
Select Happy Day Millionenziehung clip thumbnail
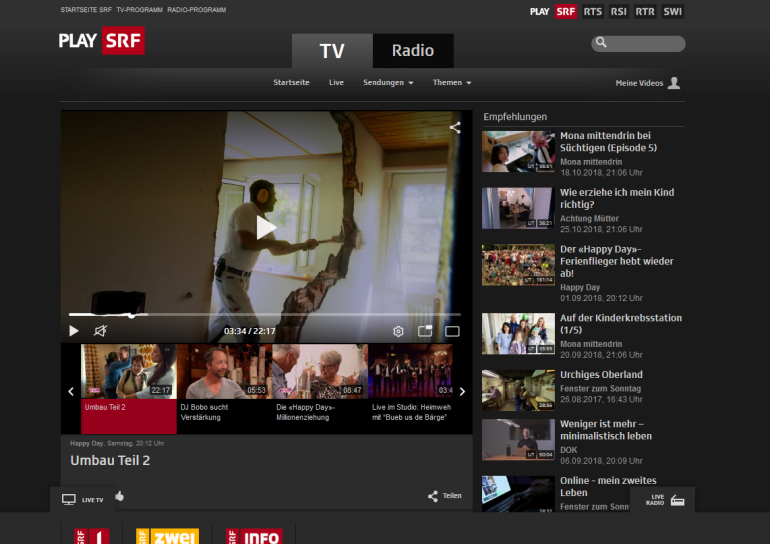pos(320,371)
